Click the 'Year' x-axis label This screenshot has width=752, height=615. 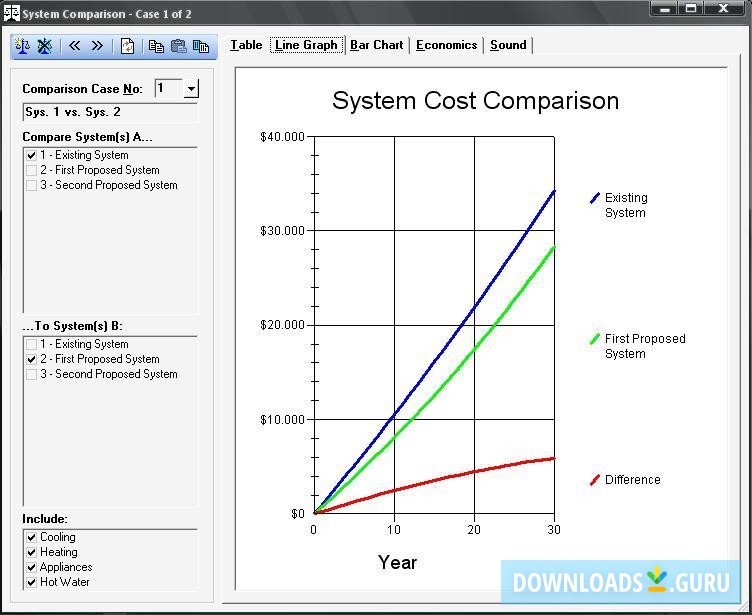(398, 562)
